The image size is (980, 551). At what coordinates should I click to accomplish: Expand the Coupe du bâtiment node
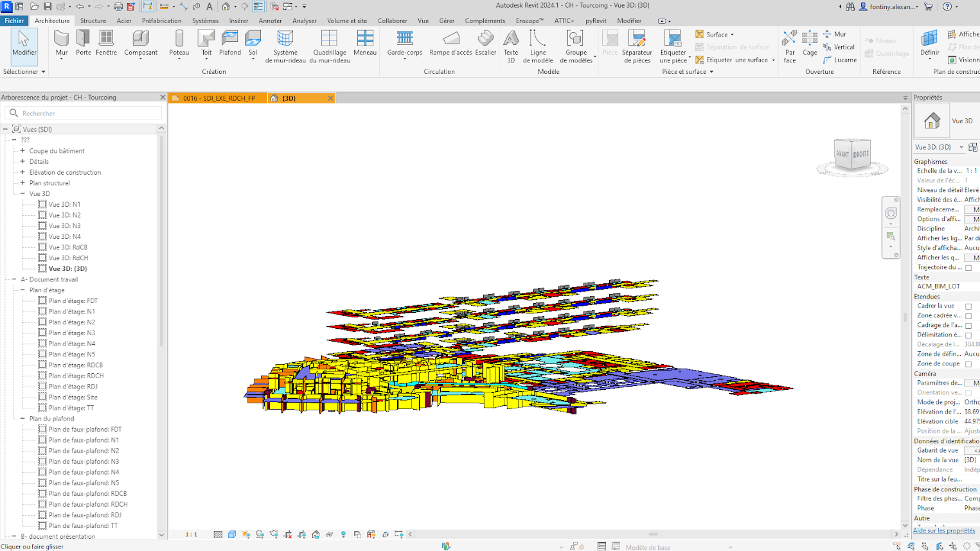coord(22,151)
